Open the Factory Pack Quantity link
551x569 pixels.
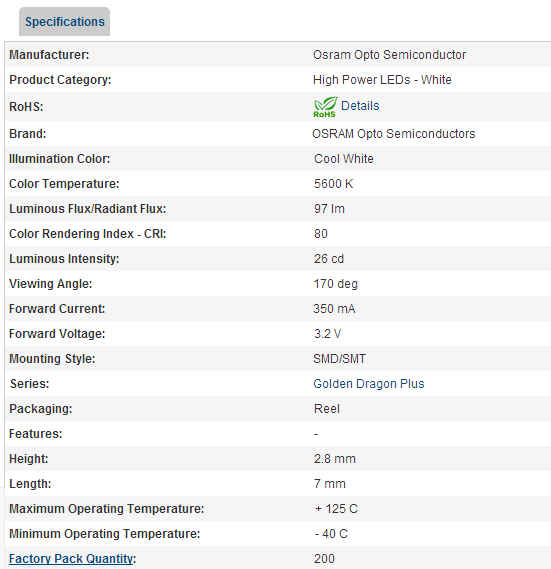71,558
